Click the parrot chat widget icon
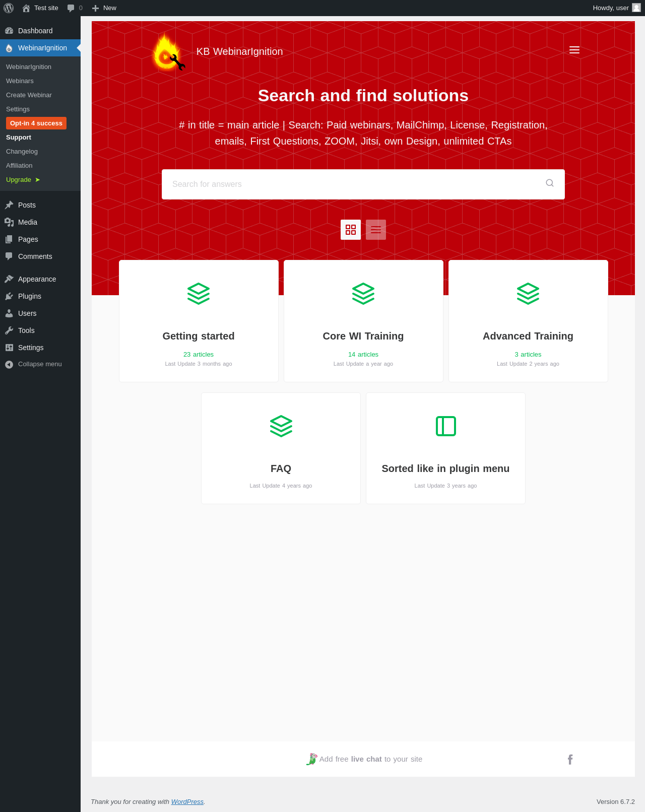Image resolution: width=645 pixels, height=812 pixels. click(312, 759)
